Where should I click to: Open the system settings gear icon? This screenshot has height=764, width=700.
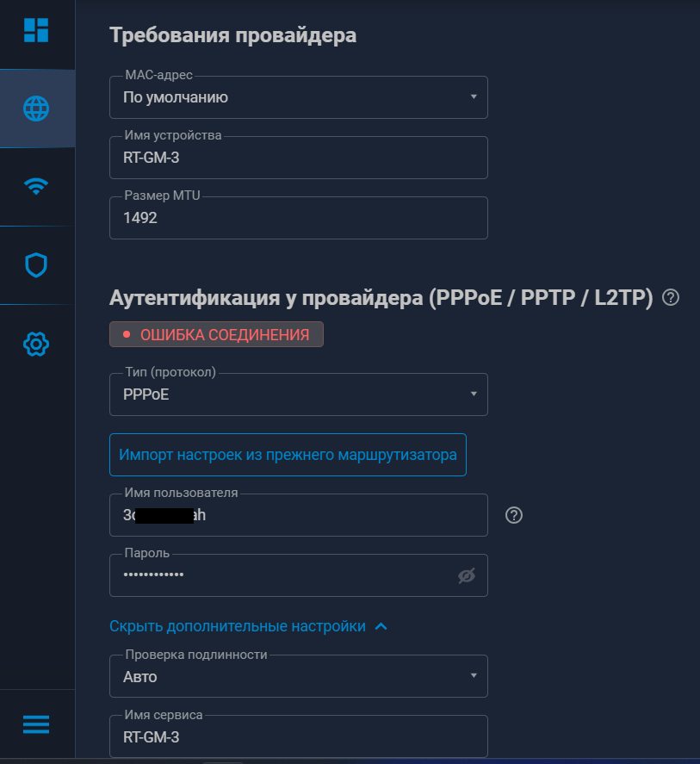(36, 345)
